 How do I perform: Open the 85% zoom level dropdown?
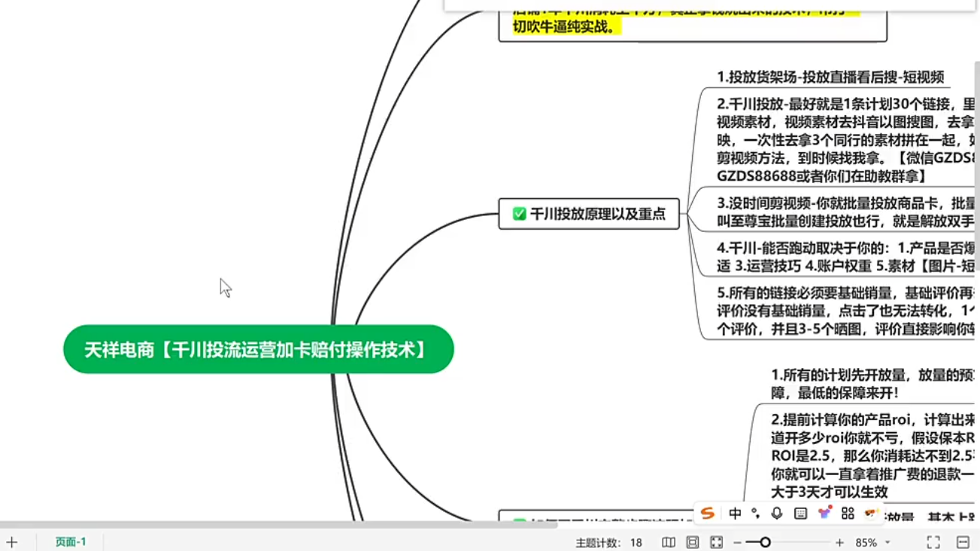click(x=887, y=542)
